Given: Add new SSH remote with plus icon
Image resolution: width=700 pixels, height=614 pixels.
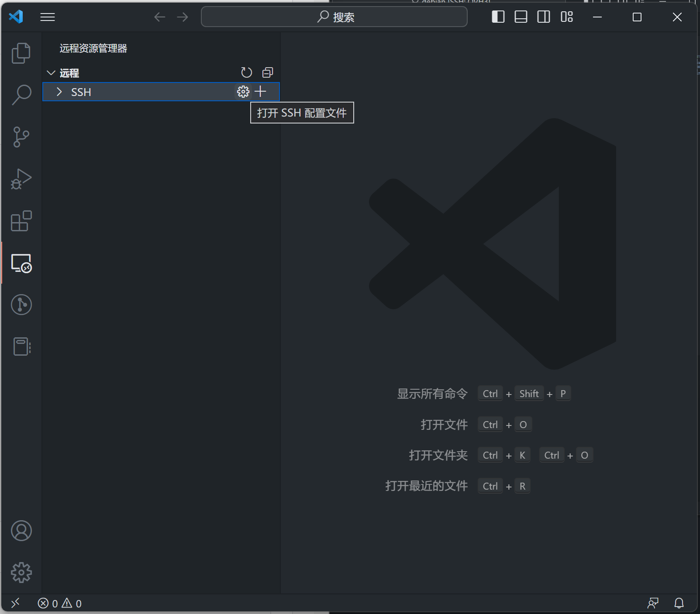Looking at the screenshot, I should [x=261, y=92].
